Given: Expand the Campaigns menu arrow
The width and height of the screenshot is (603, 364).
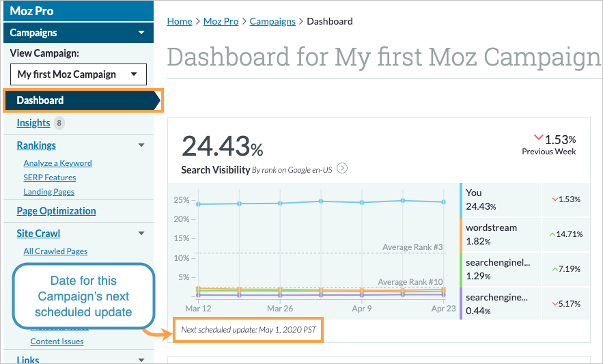Looking at the screenshot, I should click(141, 33).
